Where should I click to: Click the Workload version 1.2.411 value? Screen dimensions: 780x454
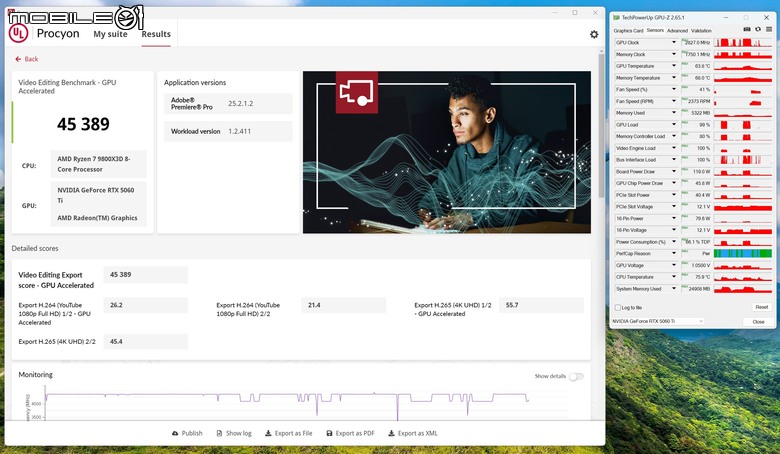(239, 131)
